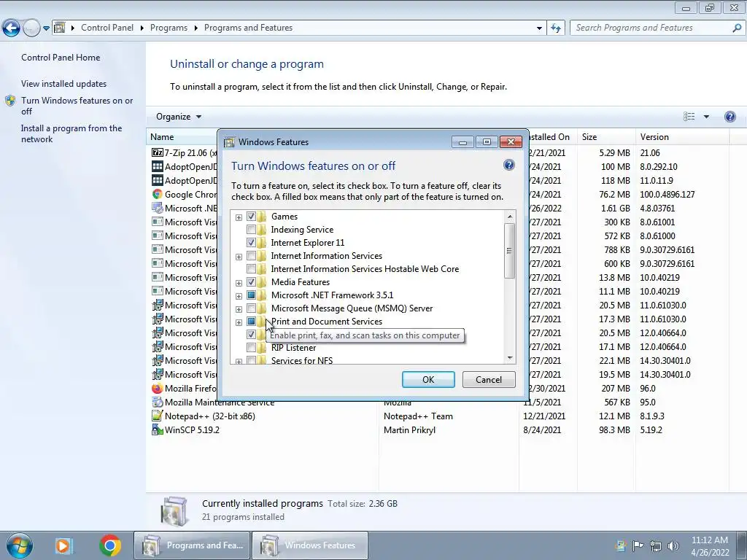This screenshot has width=747, height=560.
Task: Switch to Programs and Features taskbar button
Action: coord(192,545)
